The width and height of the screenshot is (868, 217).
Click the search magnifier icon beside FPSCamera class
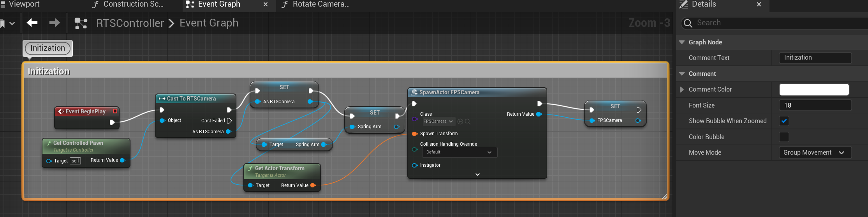(x=468, y=122)
